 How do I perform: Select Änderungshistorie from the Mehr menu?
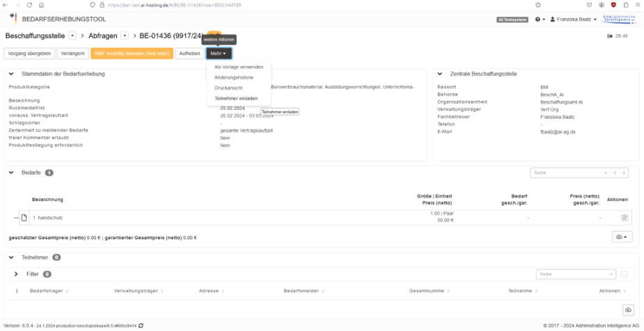[233, 77]
